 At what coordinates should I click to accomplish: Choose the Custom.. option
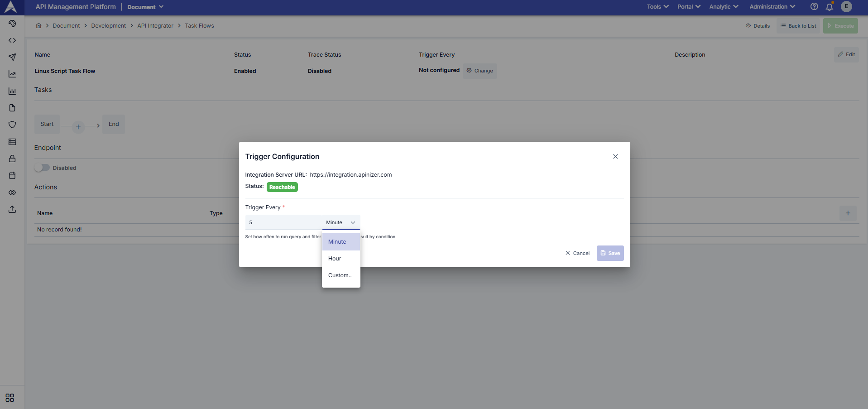(x=340, y=275)
